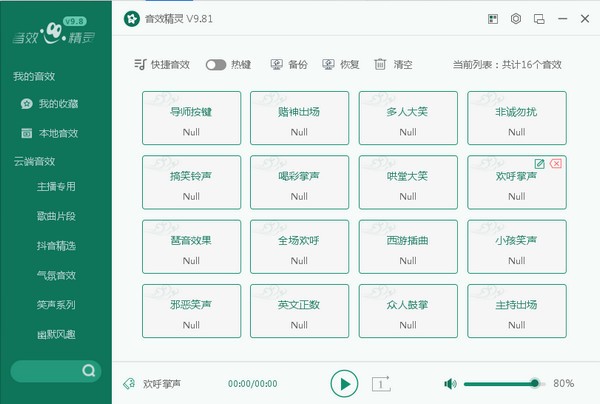Viewport: 600px width, 404px height.
Task: Select 抖音精选 cloud category
Action: [x=56, y=246]
